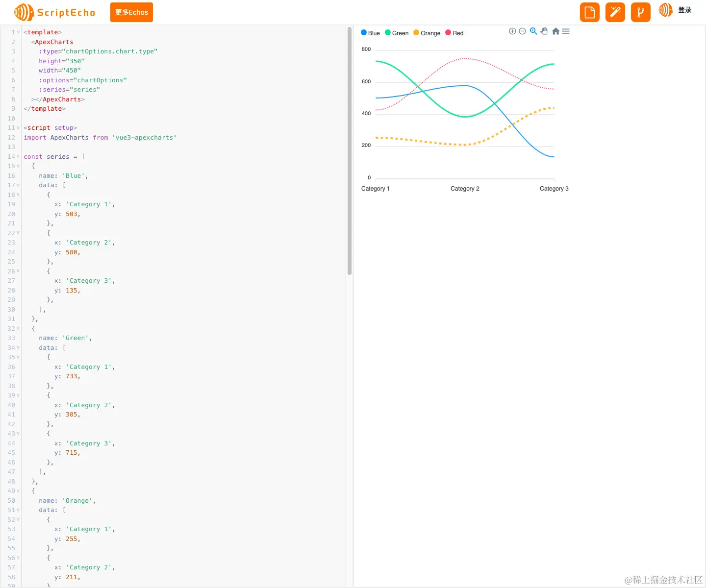Click the name: 'Orange' code line

[x=68, y=501]
